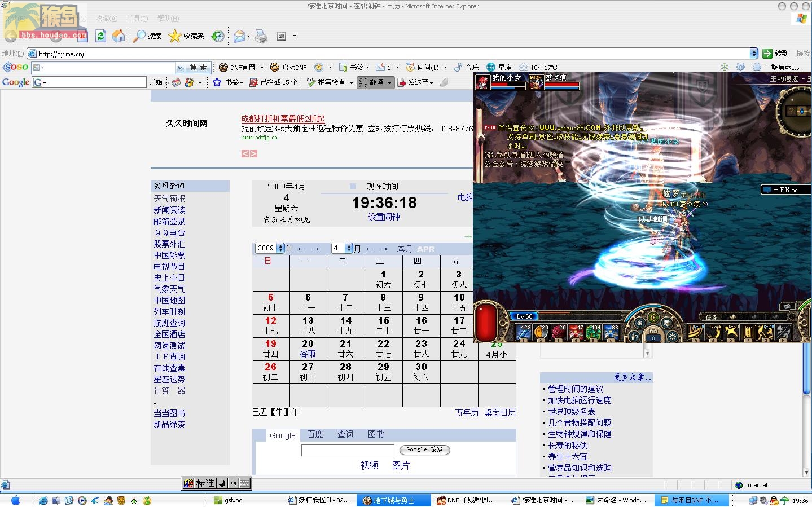812x507 pixels.
Task: Open the 工具(T) menu
Action: [x=137, y=19]
